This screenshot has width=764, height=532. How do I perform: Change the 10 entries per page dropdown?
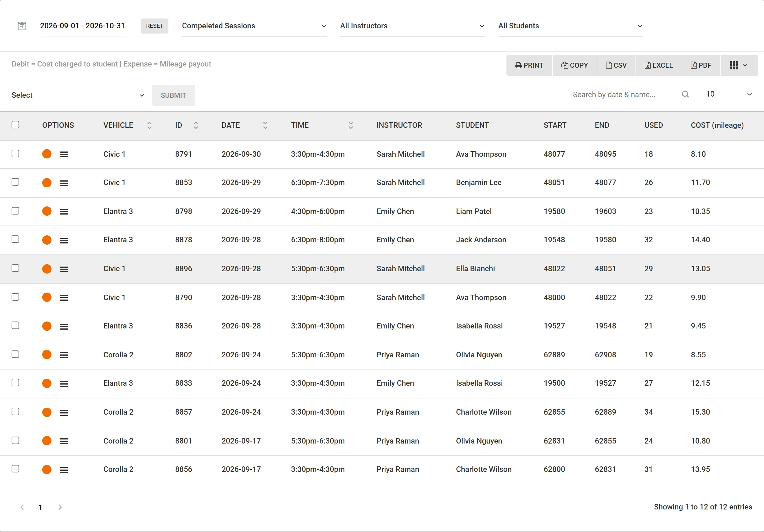729,95
